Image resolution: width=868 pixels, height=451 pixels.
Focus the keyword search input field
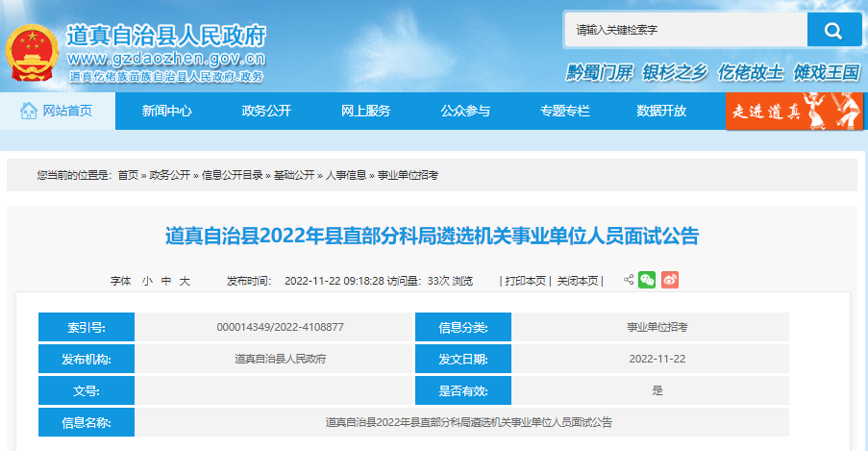click(x=686, y=30)
